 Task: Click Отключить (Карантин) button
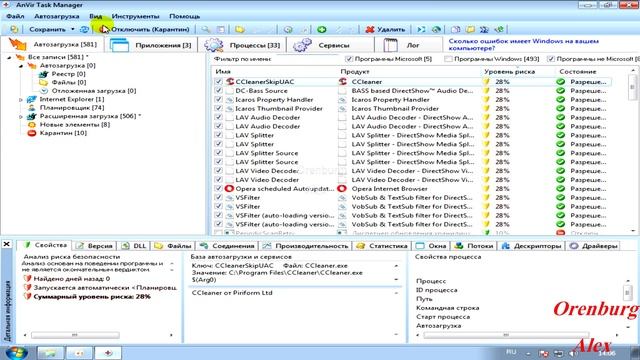145,29
